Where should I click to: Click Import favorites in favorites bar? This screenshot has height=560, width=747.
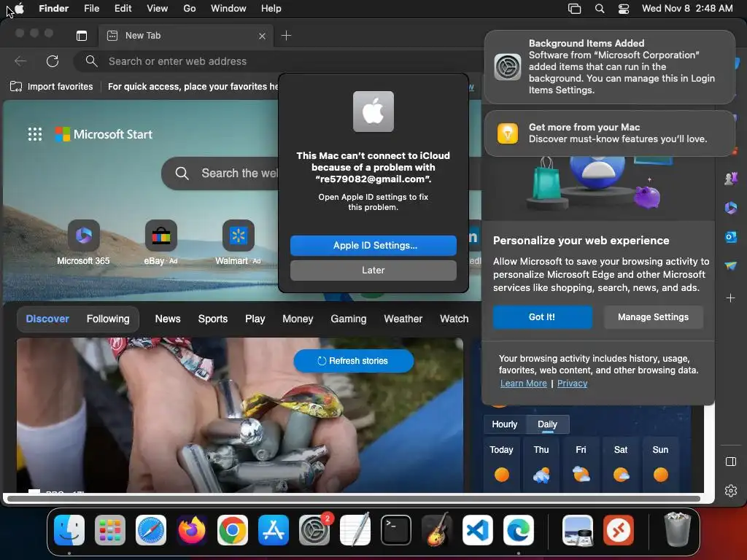[52, 87]
